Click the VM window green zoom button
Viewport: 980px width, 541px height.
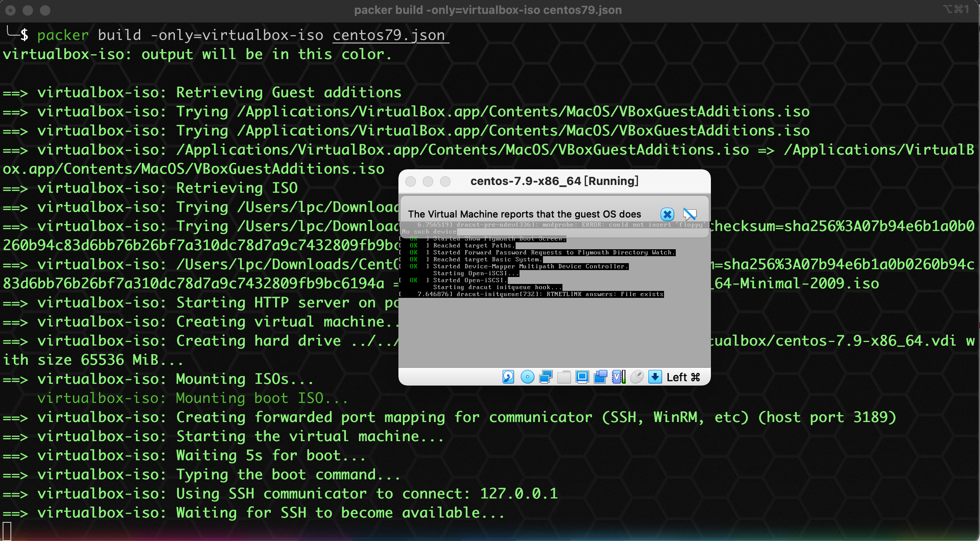click(x=445, y=181)
